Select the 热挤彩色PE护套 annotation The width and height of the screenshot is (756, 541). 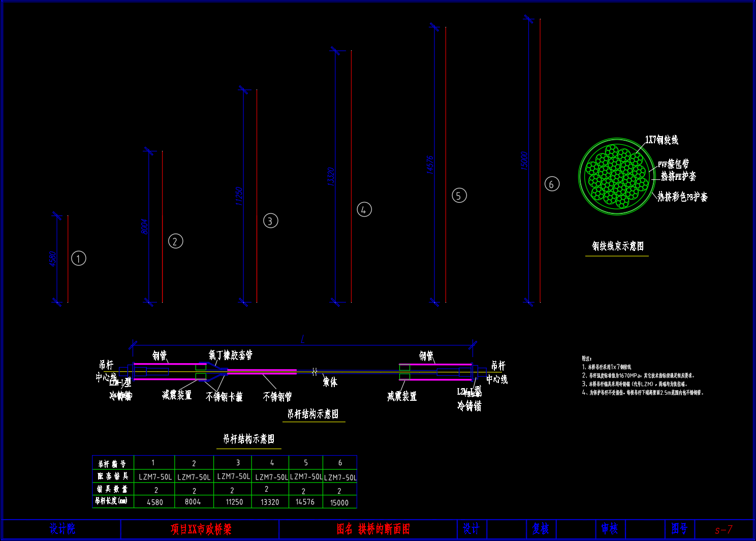(x=682, y=197)
